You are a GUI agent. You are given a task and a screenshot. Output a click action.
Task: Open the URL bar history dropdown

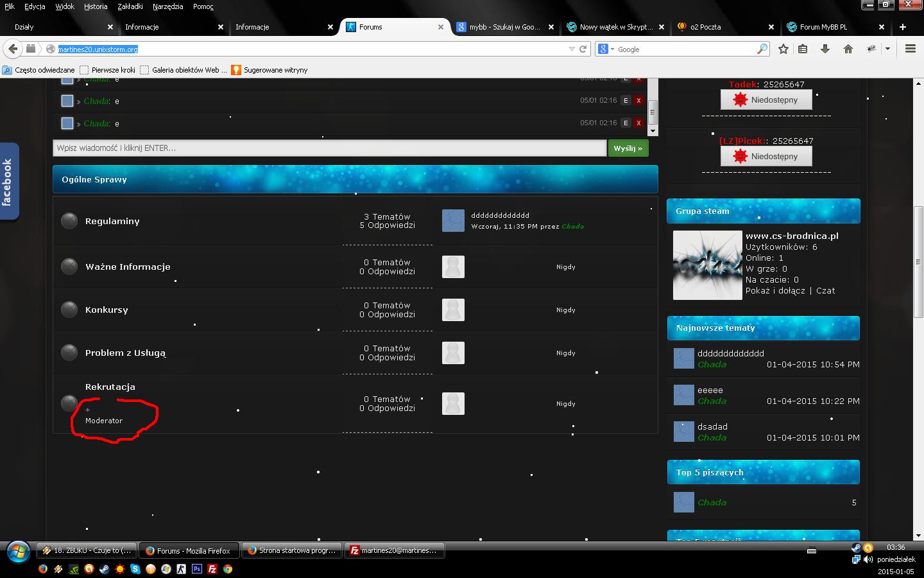572,49
